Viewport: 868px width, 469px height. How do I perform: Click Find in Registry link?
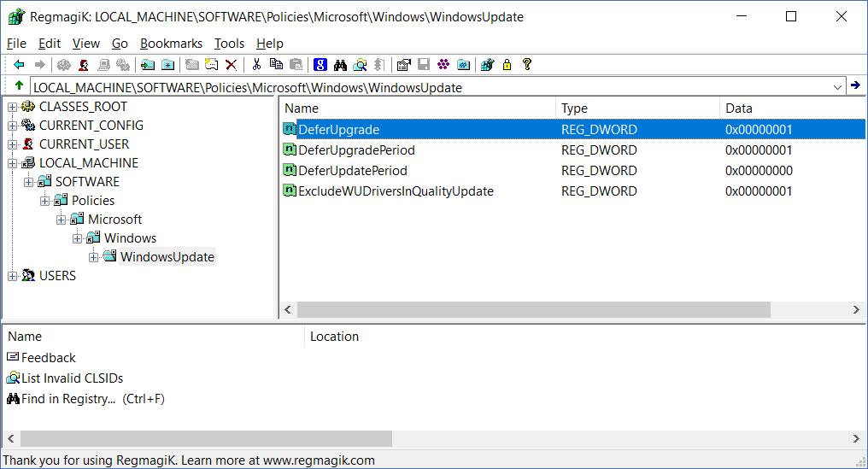tap(68, 399)
